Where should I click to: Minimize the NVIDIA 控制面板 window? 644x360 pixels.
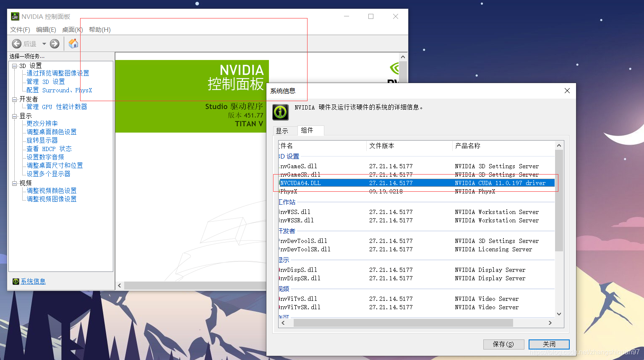(x=347, y=16)
